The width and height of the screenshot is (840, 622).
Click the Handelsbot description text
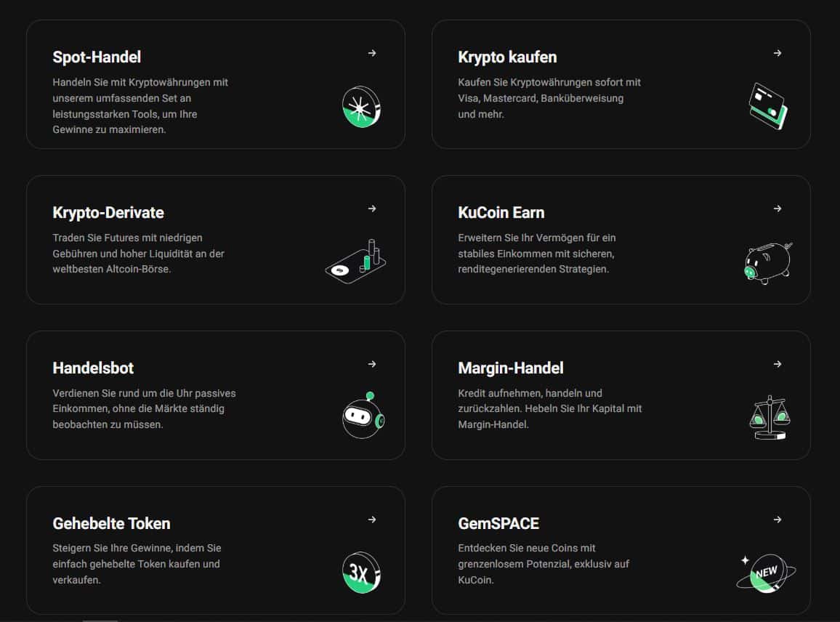tap(144, 408)
